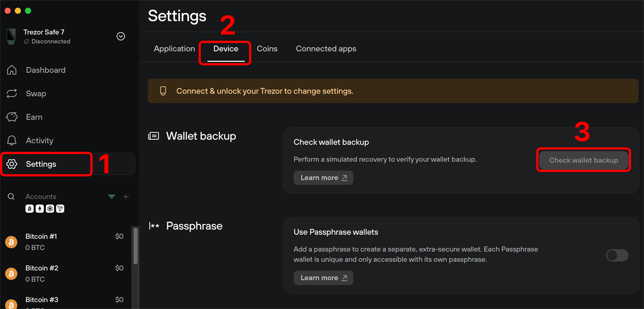
Task: Open the Dashboard home icon
Action: pyautogui.click(x=12, y=70)
